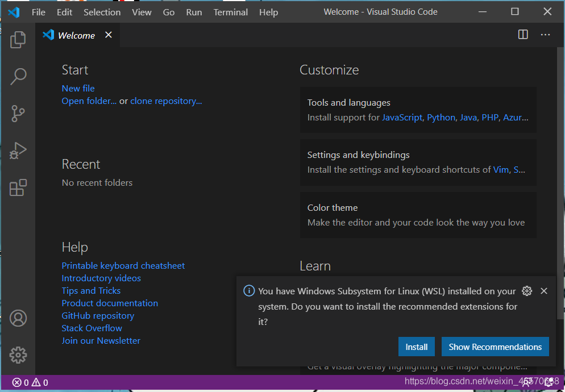Follow the Stack Overflow help link
Viewport: 565px width, 392px height.
coord(92,328)
